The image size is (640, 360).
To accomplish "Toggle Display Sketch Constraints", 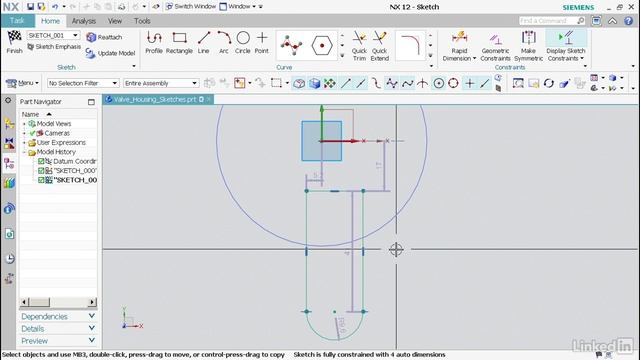I will [x=566, y=46].
